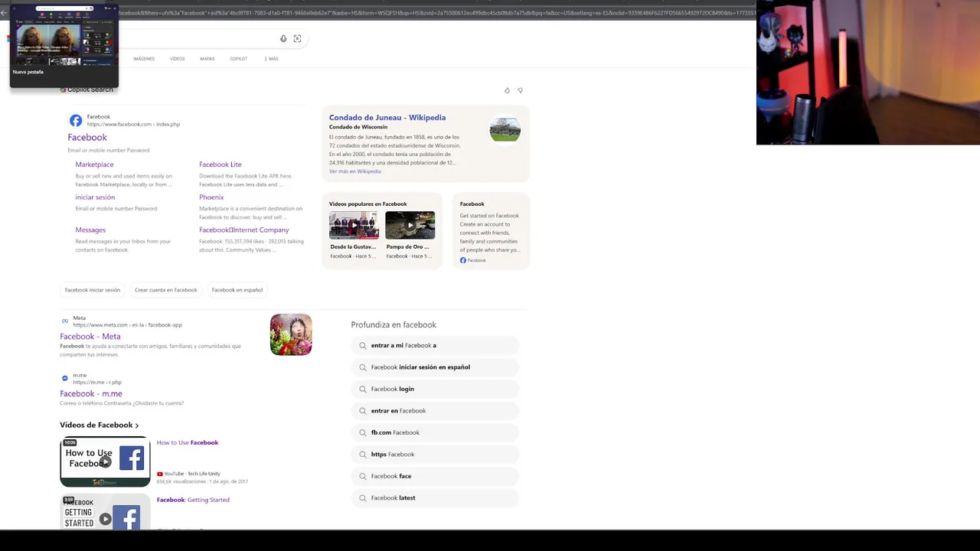Viewport: 980px width, 551px height.
Task: Open the Messages sitelink
Action: point(90,230)
